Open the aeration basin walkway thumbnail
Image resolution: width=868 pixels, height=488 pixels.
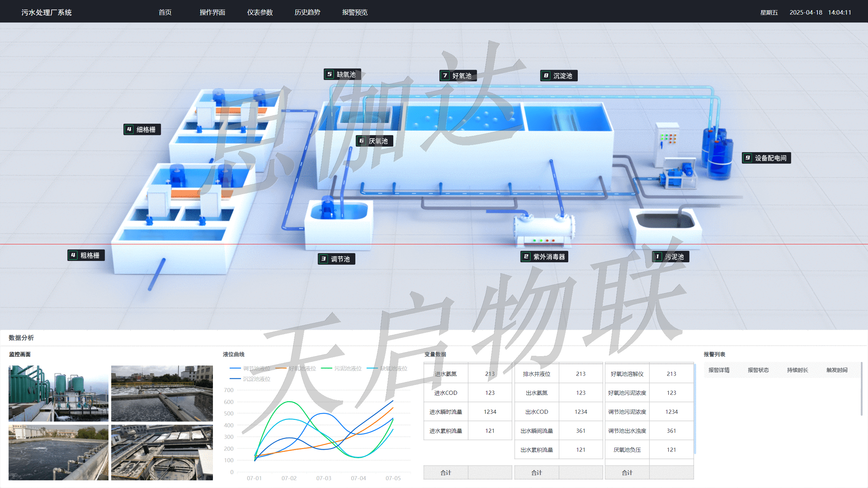coord(162,393)
